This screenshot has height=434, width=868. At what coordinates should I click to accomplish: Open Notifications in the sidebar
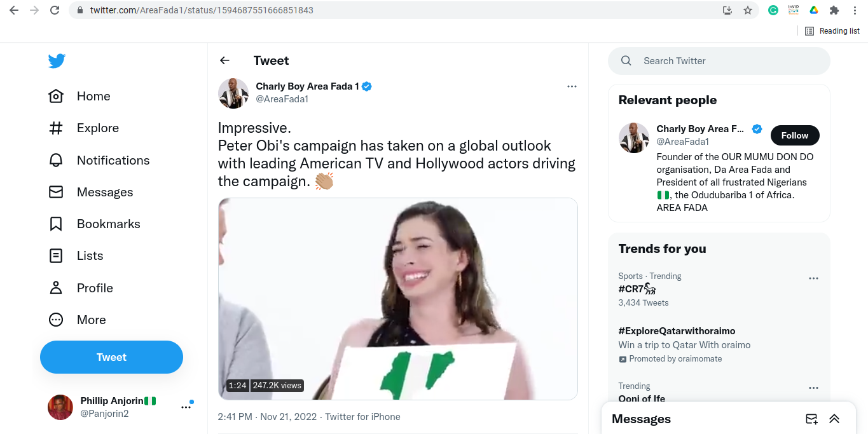113,160
